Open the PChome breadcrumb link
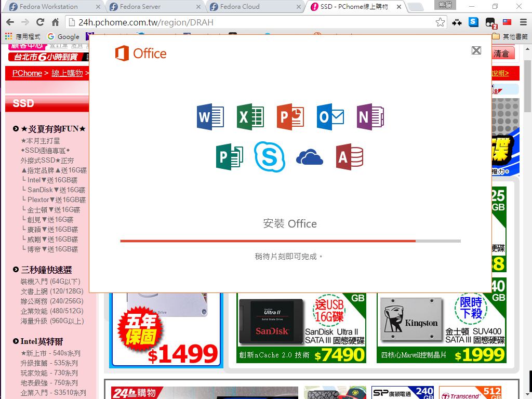The height and width of the screenshot is (399, 532). [x=27, y=73]
